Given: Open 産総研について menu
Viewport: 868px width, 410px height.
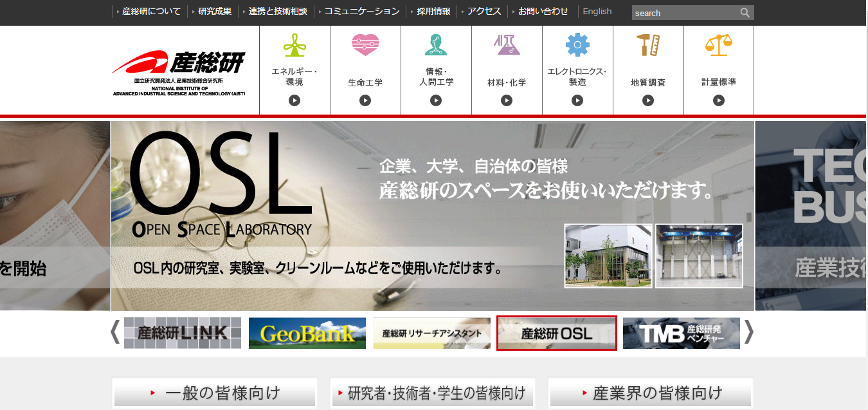Looking at the screenshot, I should pyautogui.click(x=151, y=12).
